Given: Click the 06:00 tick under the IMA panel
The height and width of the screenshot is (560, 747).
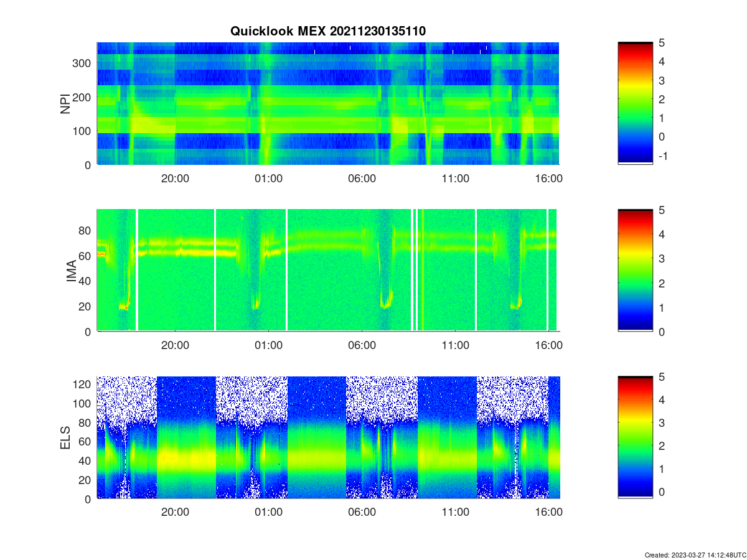Looking at the screenshot, I should point(362,345).
